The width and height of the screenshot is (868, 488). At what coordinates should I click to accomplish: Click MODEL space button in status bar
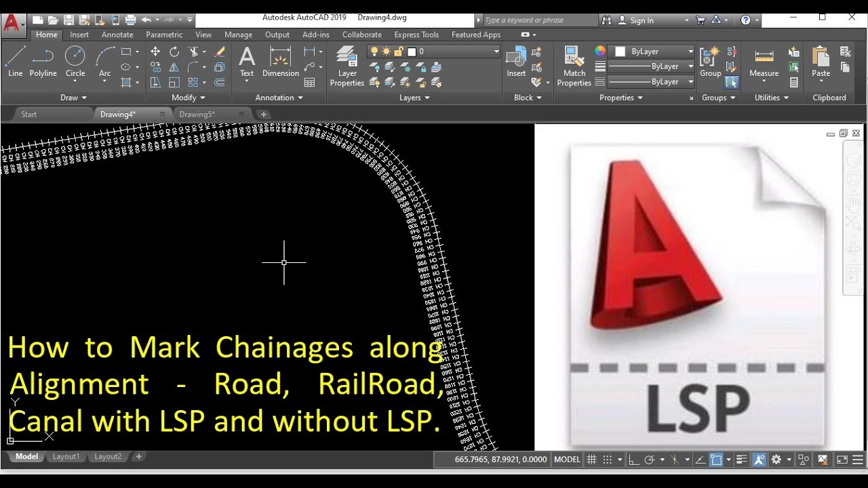click(x=567, y=460)
